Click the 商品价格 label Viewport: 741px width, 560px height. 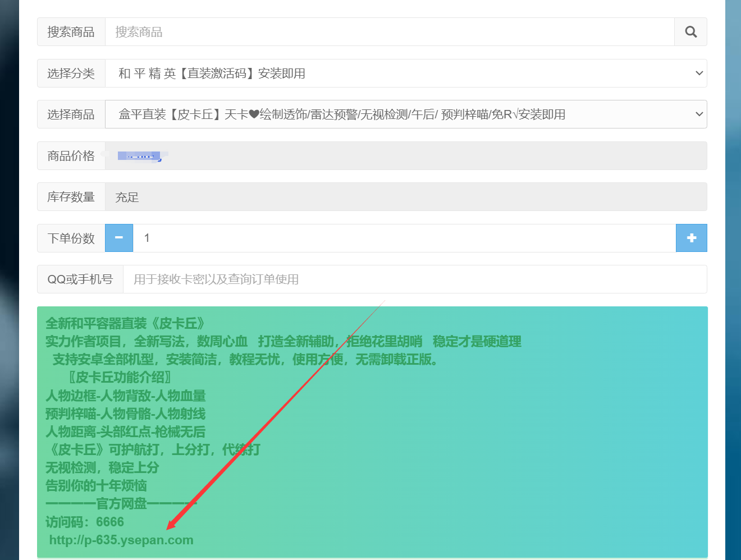coord(71,156)
